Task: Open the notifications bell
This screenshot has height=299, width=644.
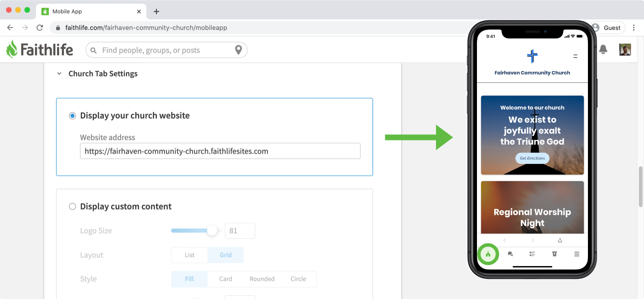Action: pyautogui.click(x=603, y=49)
